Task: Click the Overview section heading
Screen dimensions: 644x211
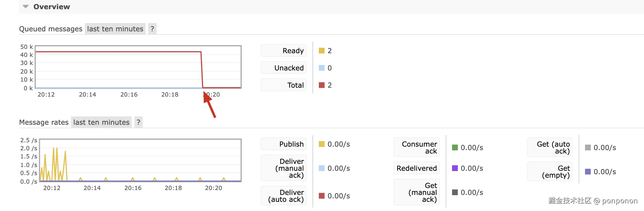Action: pyautogui.click(x=52, y=7)
